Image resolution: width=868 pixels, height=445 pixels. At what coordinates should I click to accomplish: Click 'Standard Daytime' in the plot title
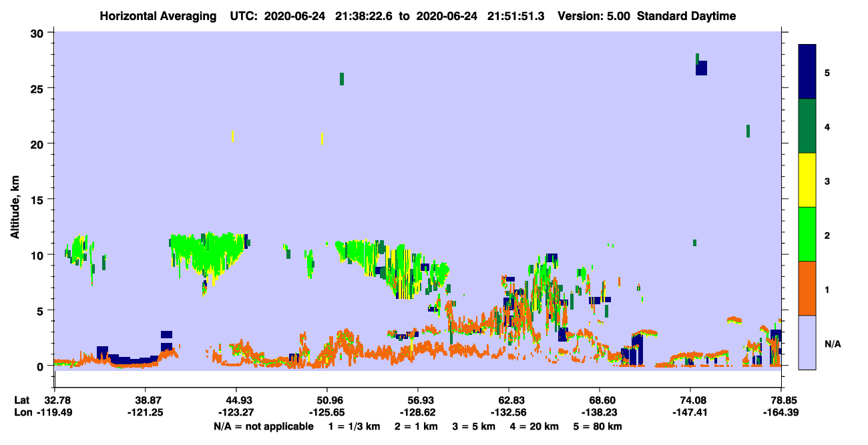click(x=686, y=16)
